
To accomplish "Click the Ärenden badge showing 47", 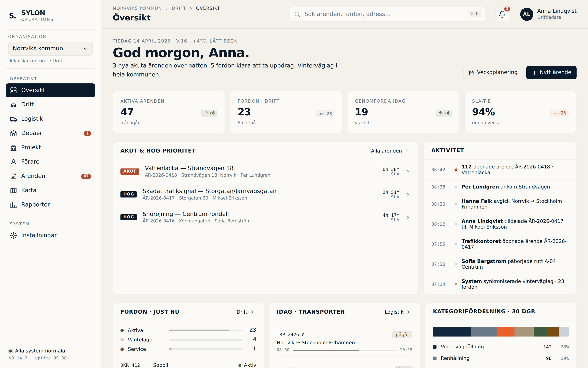I will pos(86,176).
